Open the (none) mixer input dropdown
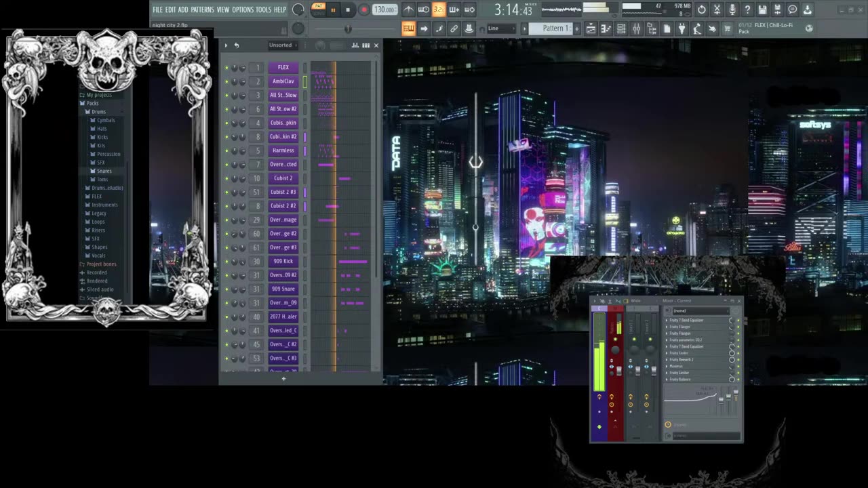Screen dimensions: 868x488 (702, 311)
